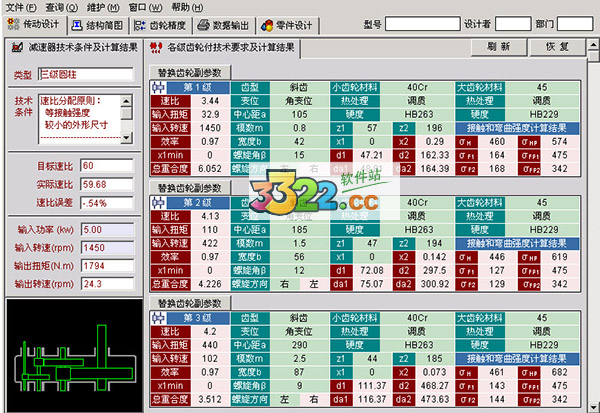This screenshot has height=413, width=600.
Task: Click the 恢复 button
Action: [557, 47]
